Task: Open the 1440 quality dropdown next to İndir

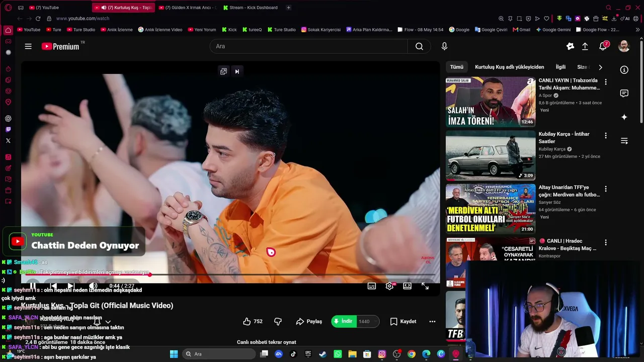Action: 368,321
